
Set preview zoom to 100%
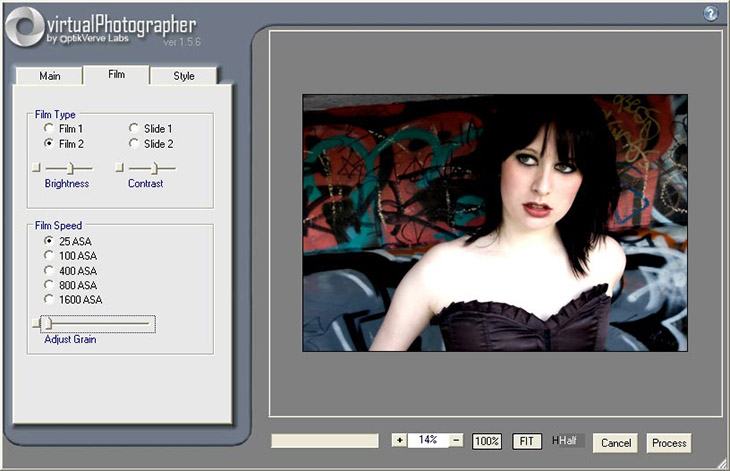click(487, 441)
